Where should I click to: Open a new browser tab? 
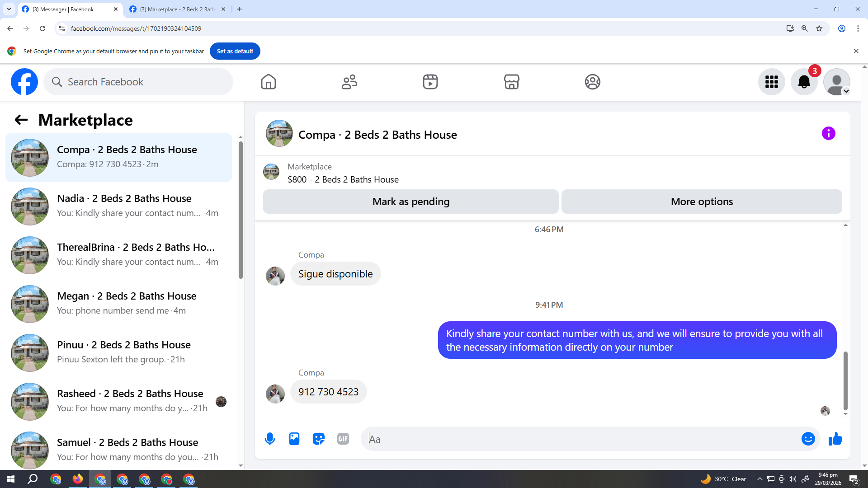[x=240, y=9]
